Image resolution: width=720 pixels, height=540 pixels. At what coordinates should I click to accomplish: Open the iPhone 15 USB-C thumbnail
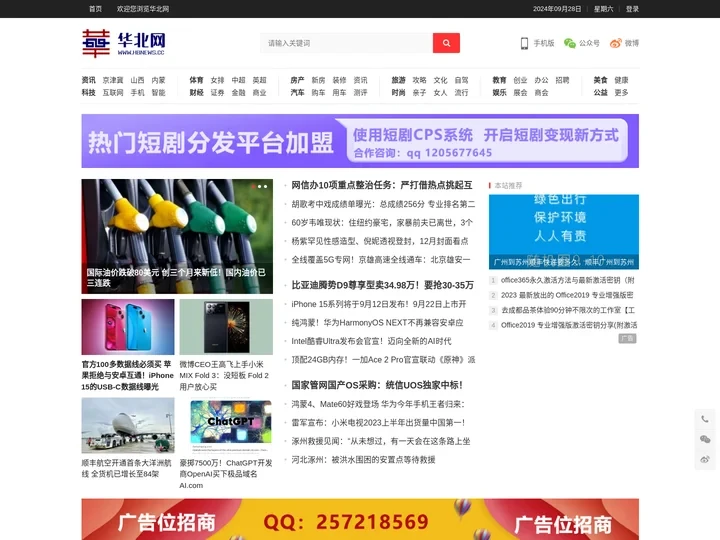128,327
